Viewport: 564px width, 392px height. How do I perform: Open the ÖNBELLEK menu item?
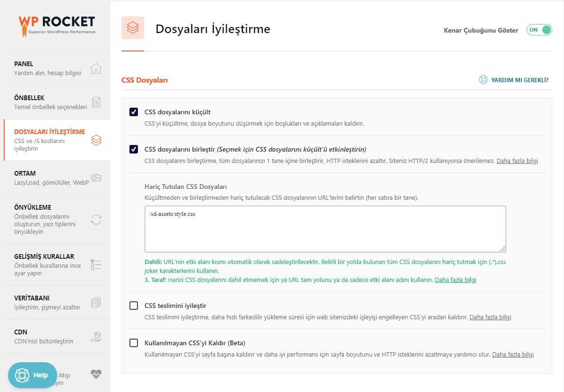[57, 102]
